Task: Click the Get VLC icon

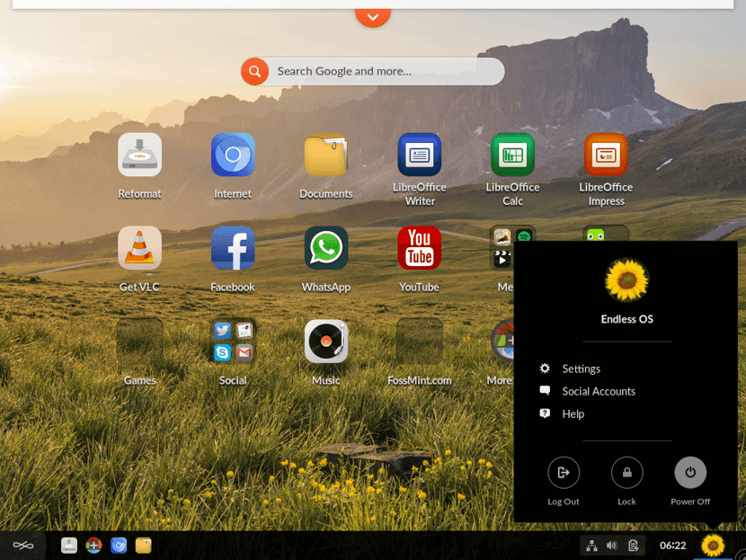Action: pyautogui.click(x=139, y=248)
